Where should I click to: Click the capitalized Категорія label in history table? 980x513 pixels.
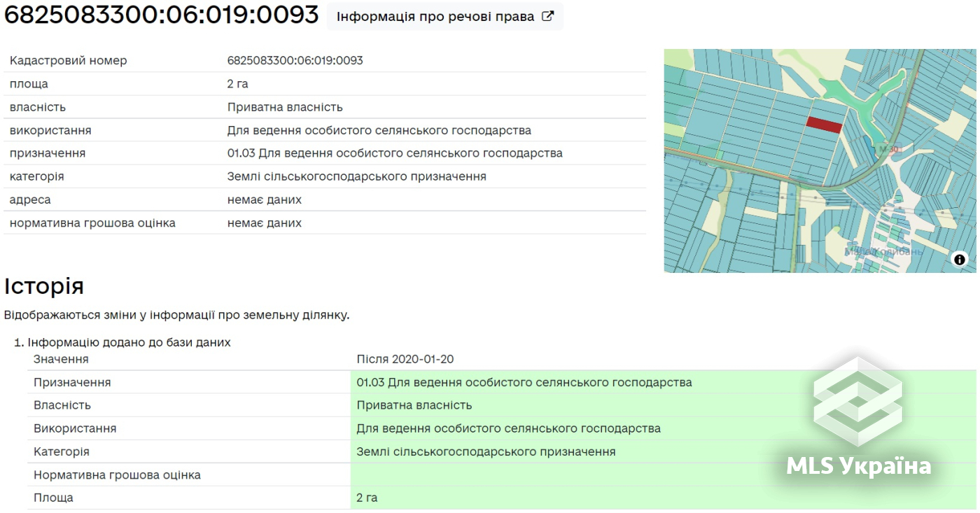pos(62,451)
